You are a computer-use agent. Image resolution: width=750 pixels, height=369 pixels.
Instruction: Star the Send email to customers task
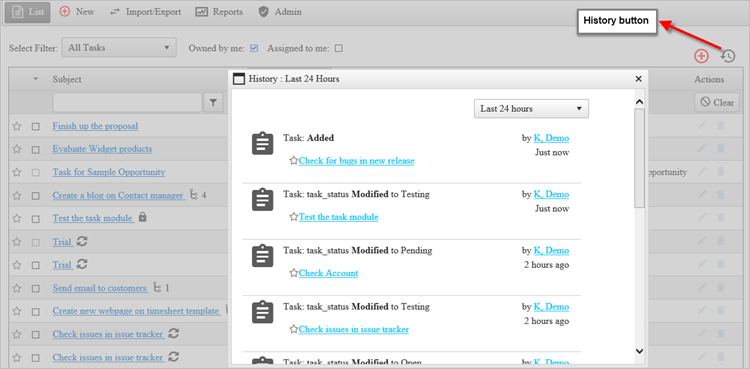pos(17,288)
